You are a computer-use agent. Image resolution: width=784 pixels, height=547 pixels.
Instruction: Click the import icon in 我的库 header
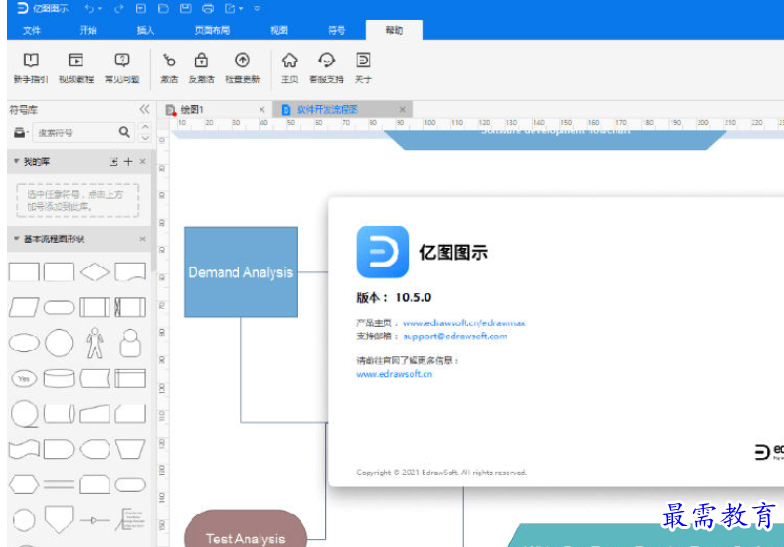114,162
